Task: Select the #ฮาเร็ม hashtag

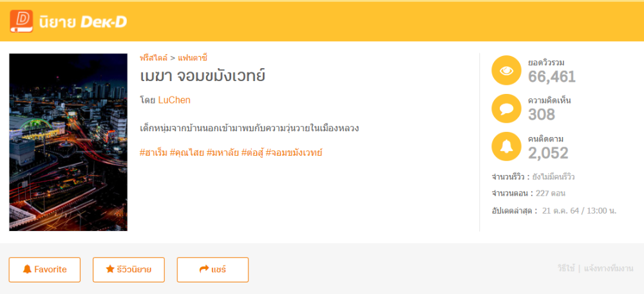Action: tap(153, 152)
